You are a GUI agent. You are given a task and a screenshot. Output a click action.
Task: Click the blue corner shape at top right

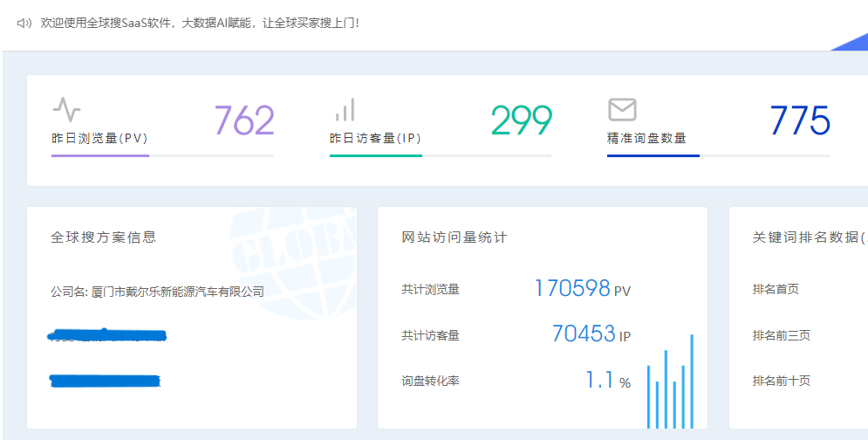[x=851, y=41]
